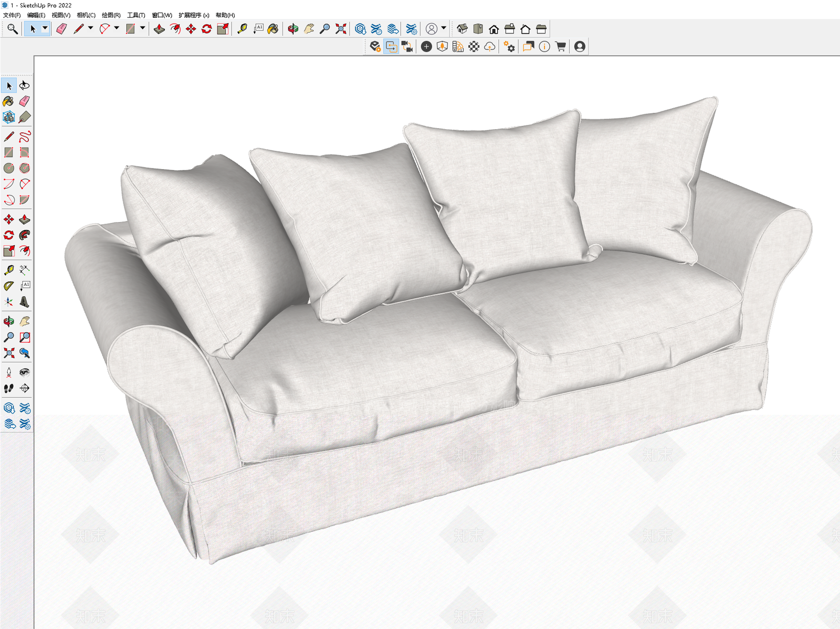Viewport: 840px width, 629px height.
Task: Open the cloud upload icon
Action: [490, 47]
